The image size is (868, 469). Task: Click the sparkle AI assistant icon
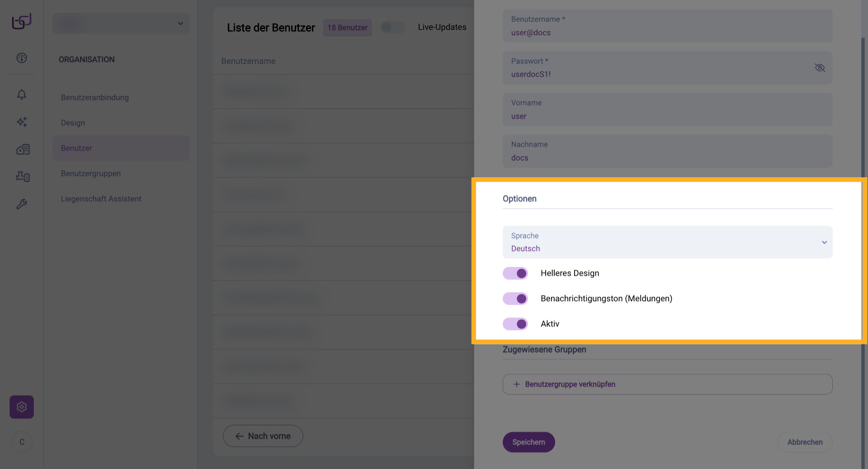click(22, 122)
